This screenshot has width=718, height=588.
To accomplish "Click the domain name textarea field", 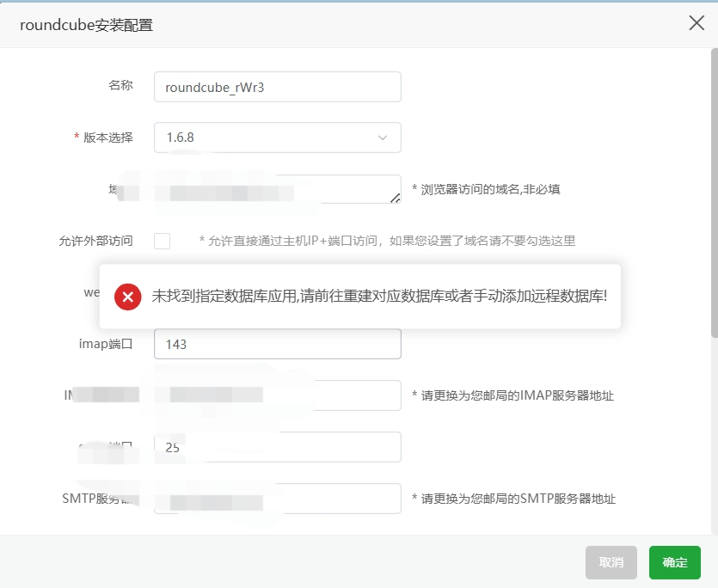I will pyautogui.click(x=278, y=189).
